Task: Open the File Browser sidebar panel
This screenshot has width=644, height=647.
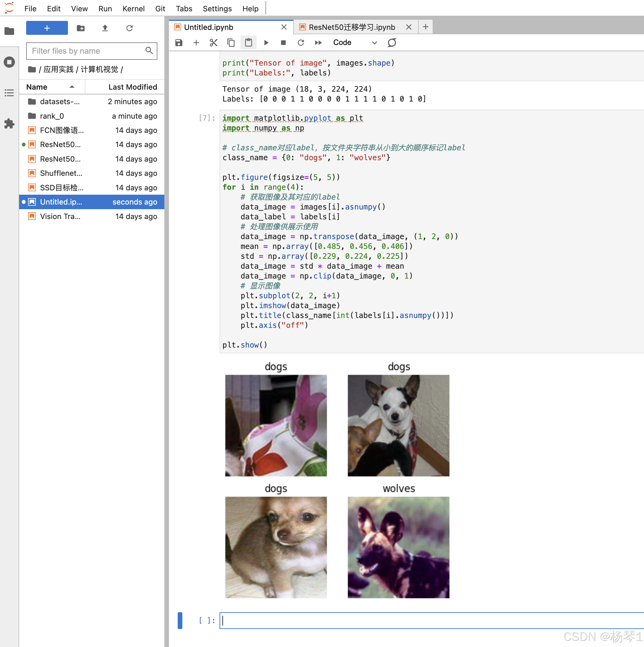Action: coord(9,31)
